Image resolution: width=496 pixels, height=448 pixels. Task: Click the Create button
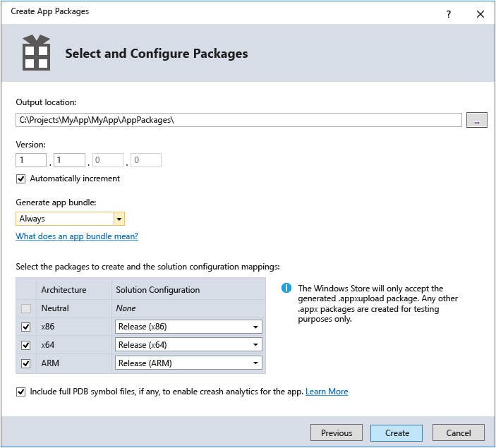397,432
